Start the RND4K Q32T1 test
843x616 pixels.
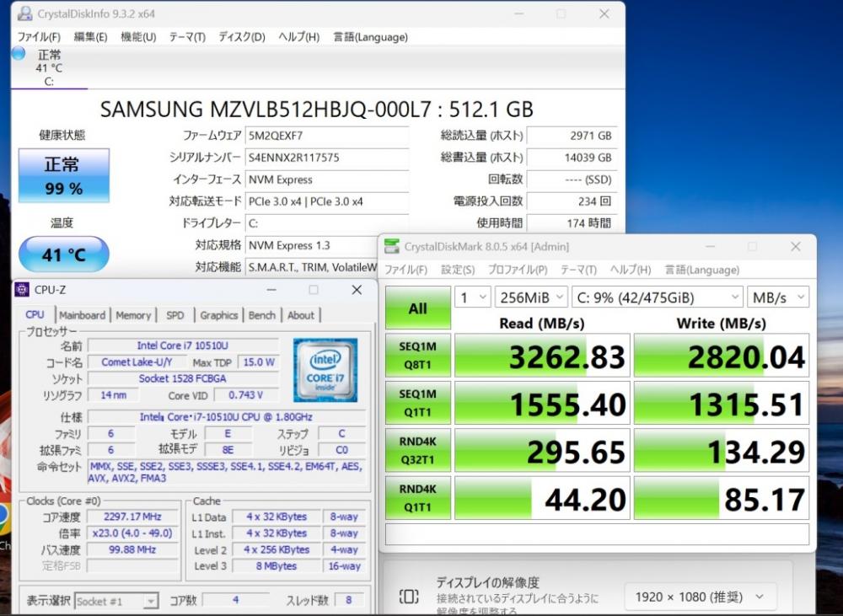(418, 450)
